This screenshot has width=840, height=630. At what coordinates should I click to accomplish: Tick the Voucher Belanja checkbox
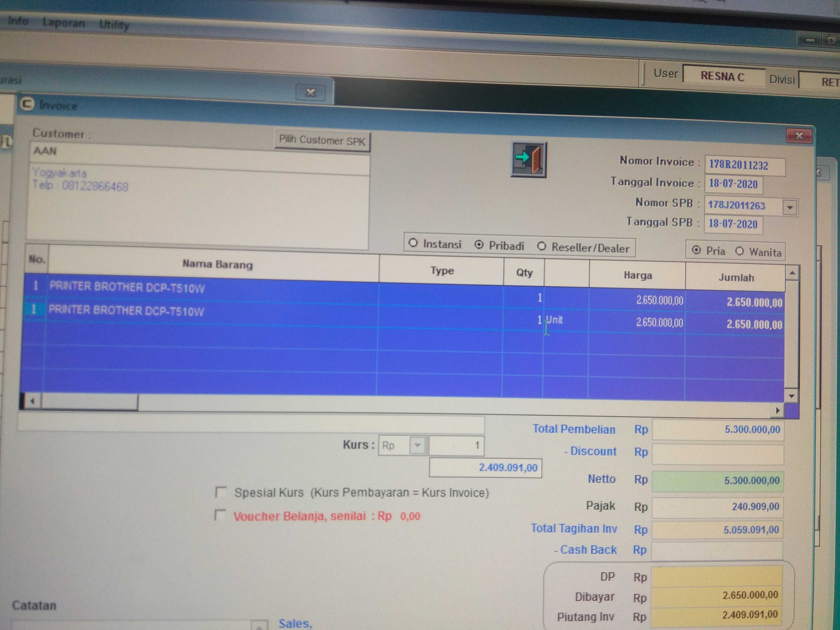(x=220, y=515)
